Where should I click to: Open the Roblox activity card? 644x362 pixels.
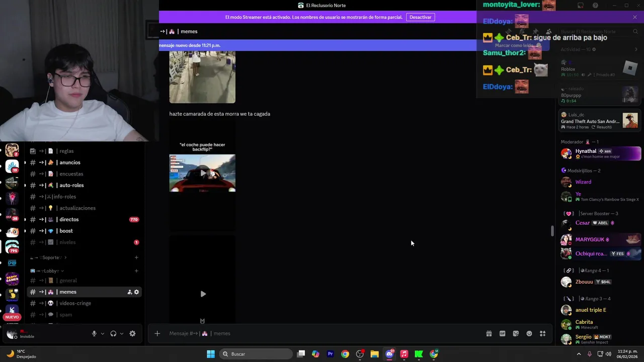[600, 68]
